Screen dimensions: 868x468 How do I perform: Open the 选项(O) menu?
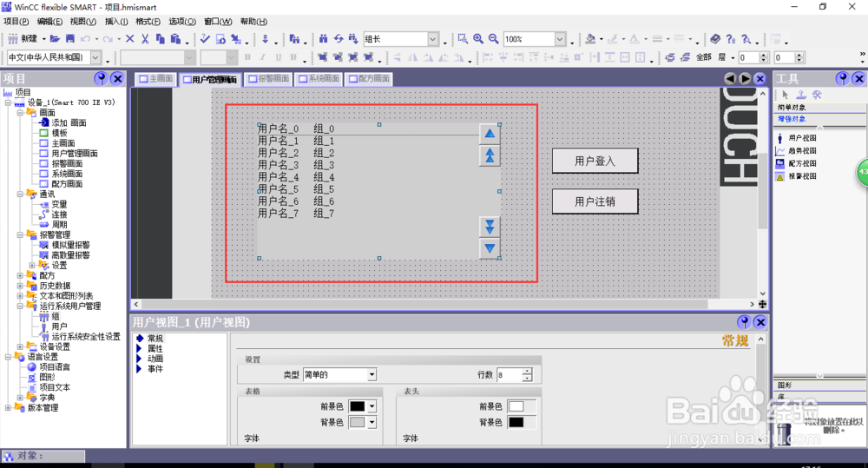[182, 22]
